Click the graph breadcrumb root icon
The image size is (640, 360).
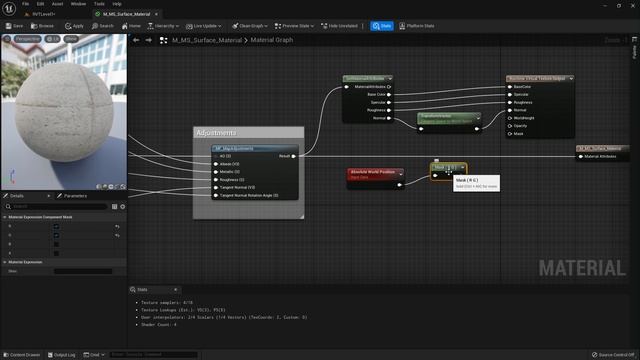(x=163, y=40)
